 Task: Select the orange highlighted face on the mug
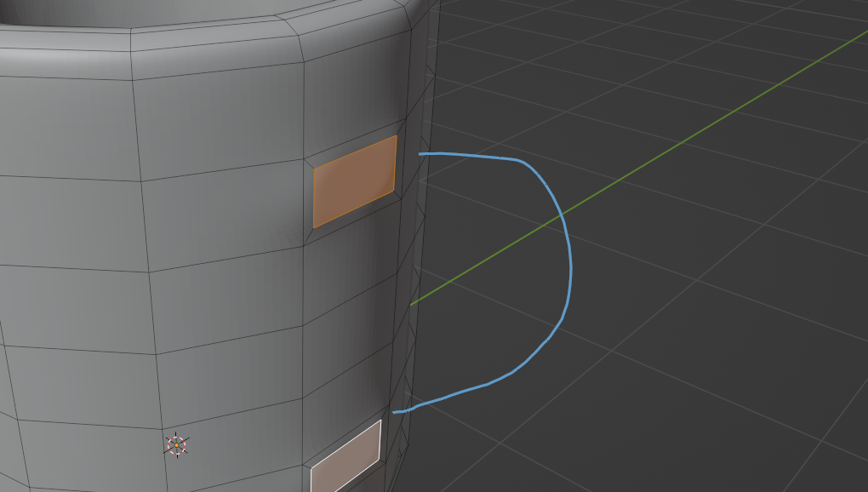point(355,181)
